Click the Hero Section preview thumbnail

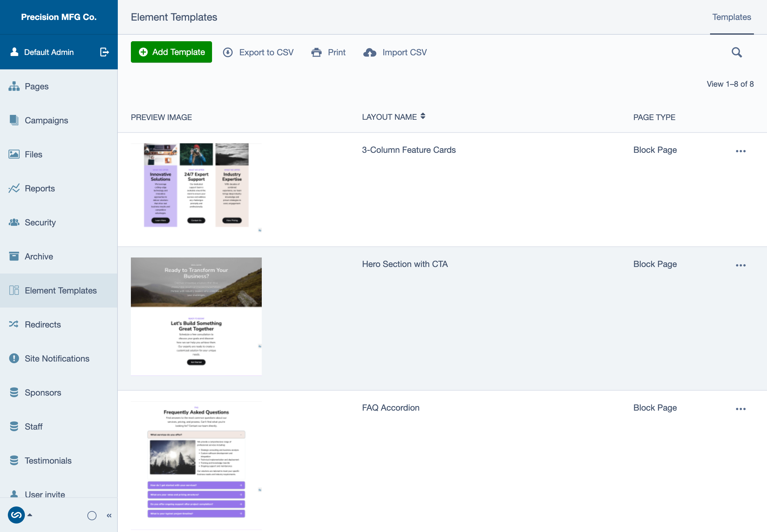click(196, 316)
